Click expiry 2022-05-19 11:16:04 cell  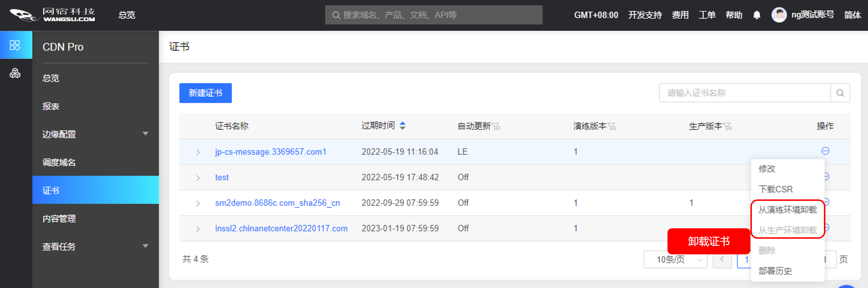point(400,152)
